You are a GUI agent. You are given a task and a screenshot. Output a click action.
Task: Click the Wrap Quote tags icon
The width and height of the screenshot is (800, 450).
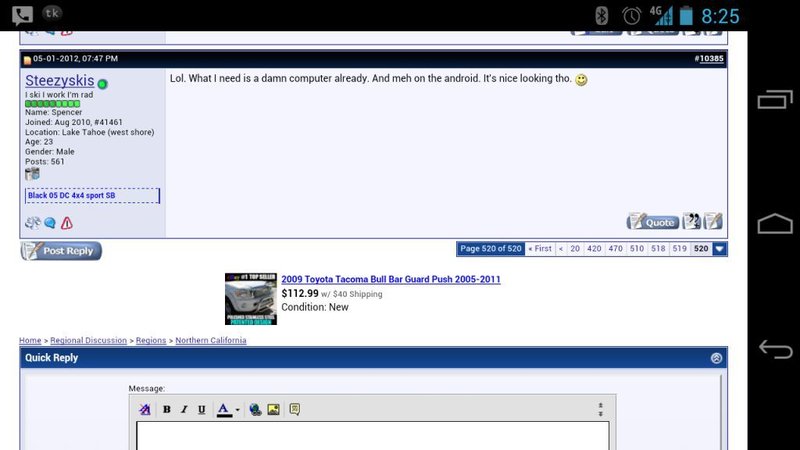(294, 409)
